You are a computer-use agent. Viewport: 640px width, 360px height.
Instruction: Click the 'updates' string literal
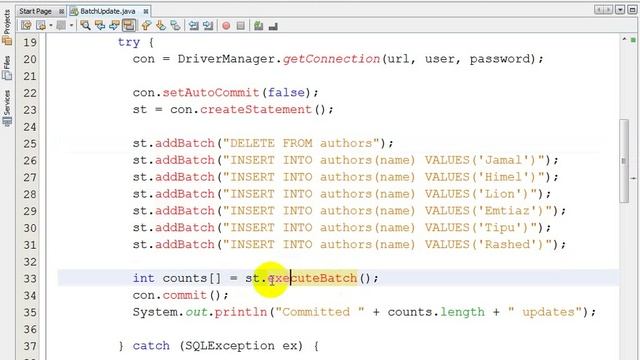tap(544, 312)
